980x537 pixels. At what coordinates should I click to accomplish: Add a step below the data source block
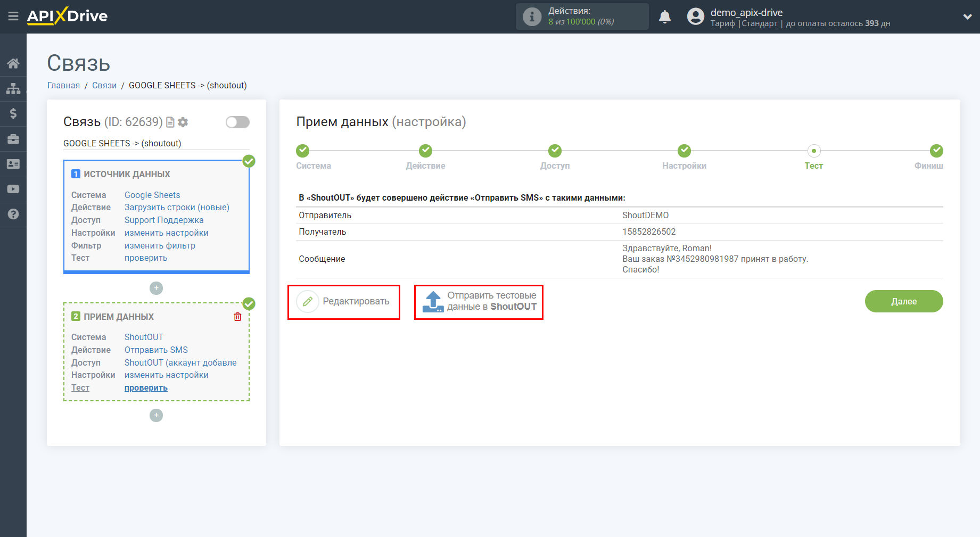pos(156,288)
